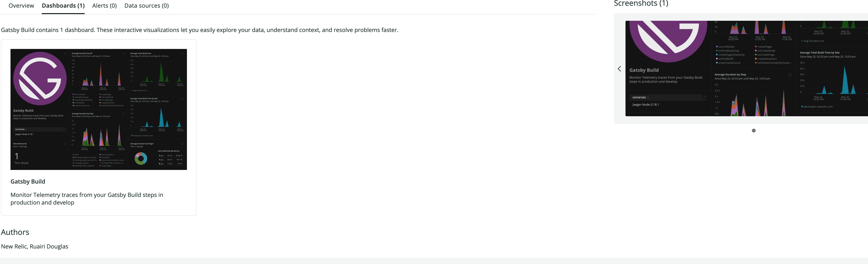Image resolution: width=868 pixels, height=264 pixels.
Task: Click the left carousel chevron under Screenshots
Action: pos(620,69)
